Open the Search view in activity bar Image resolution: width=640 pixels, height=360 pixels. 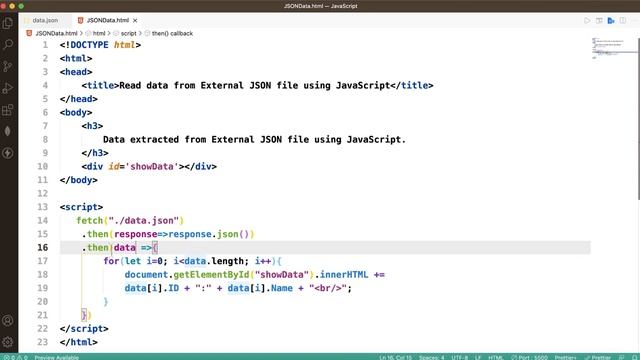[8, 44]
